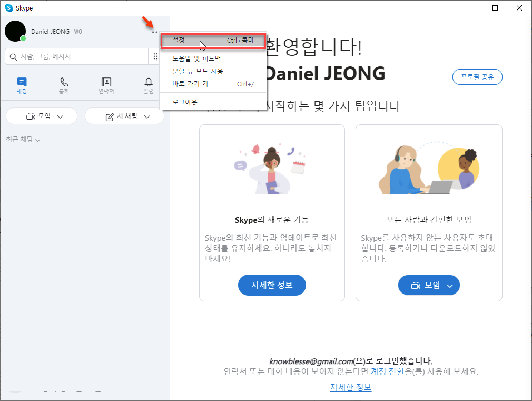Click 자세한 정보 button on new features card
532x401 pixels.
[x=272, y=285]
